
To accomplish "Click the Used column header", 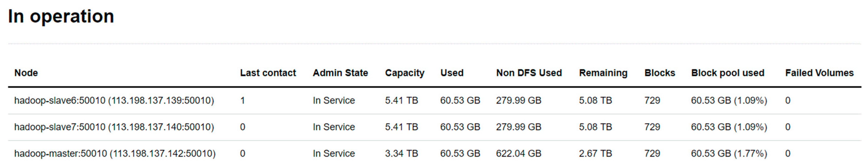I will [x=452, y=73].
